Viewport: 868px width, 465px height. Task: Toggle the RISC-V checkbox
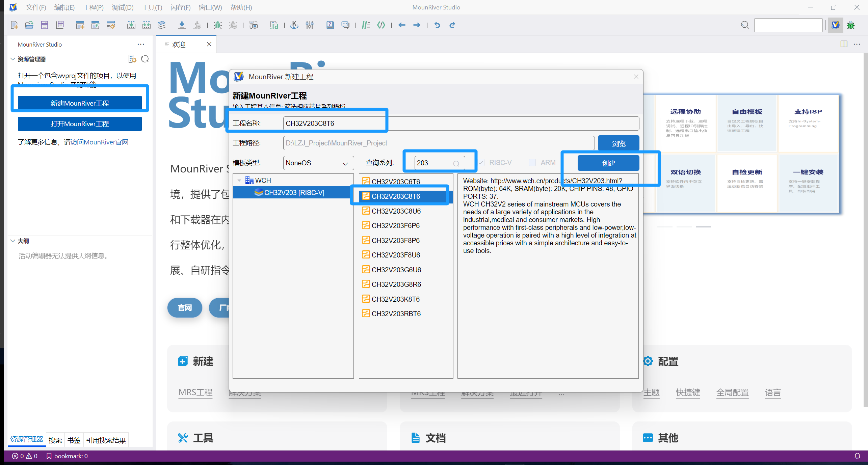(481, 163)
